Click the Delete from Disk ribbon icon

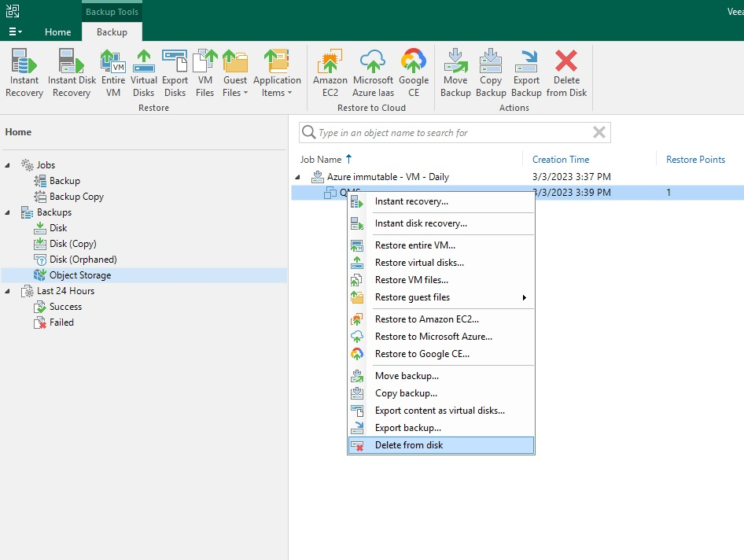coord(566,72)
